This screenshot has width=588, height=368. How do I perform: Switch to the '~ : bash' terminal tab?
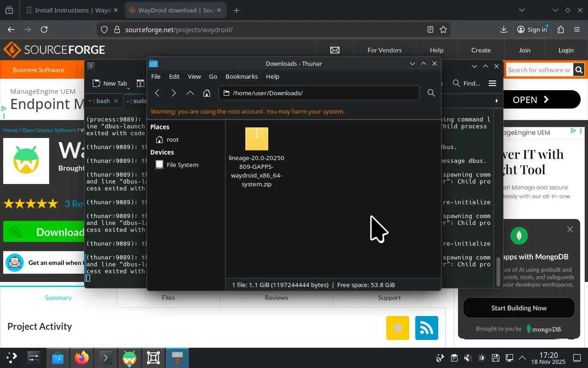(99, 101)
